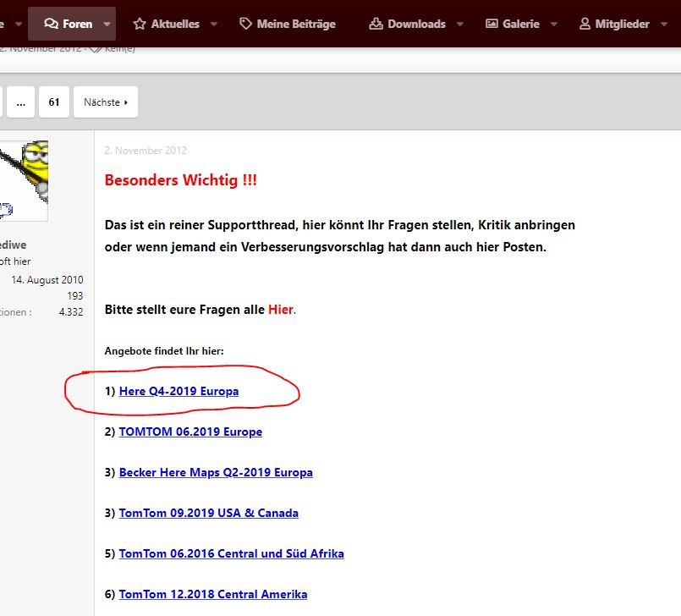Click the Galerie picture icon
Screen dimensions: 681x616
[x=492, y=24]
